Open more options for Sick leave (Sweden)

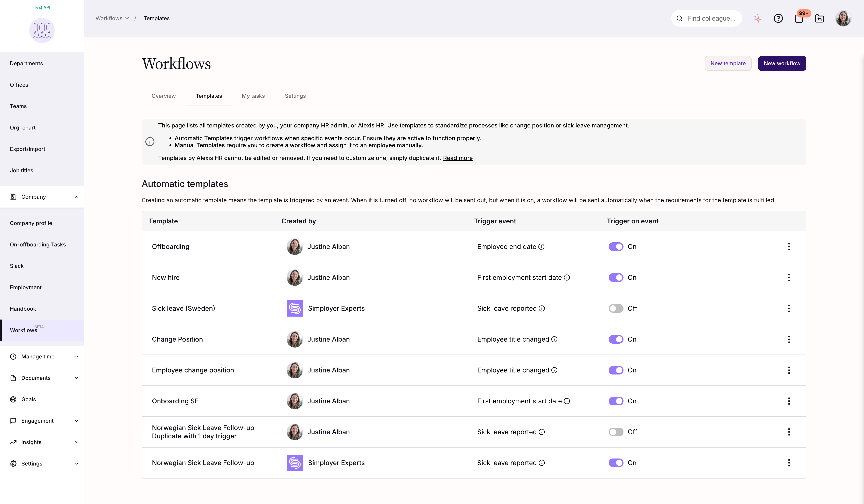click(789, 308)
